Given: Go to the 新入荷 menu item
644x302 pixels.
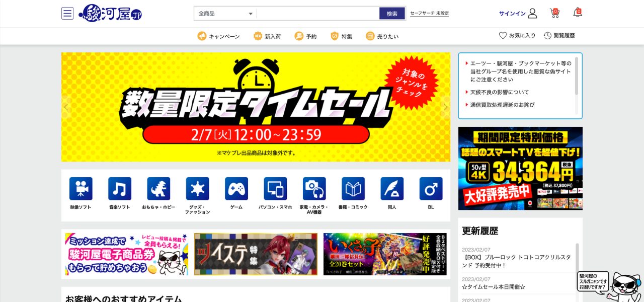Looking at the screenshot, I should tap(267, 36).
